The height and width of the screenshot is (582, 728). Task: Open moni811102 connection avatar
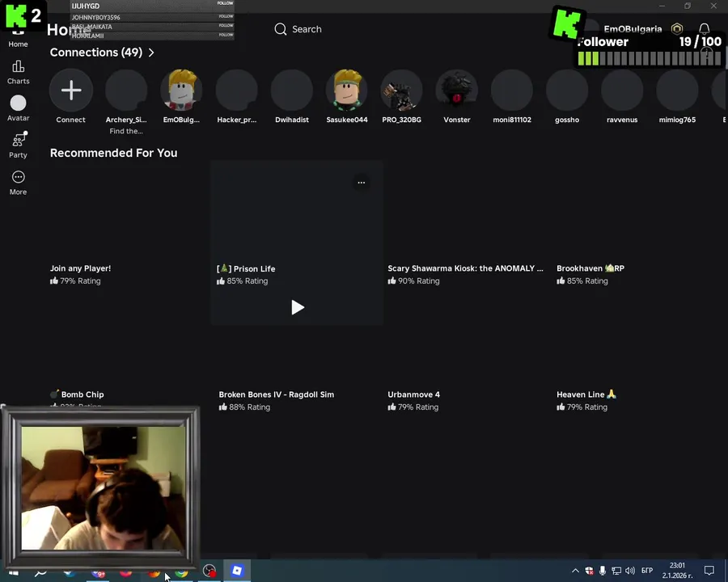click(512, 90)
